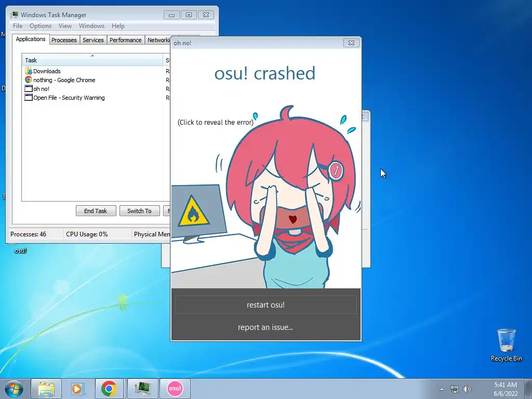This screenshot has width=532, height=399.
Task: Select the window icon beside 'oh no!' task
Action: click(29, 88)
